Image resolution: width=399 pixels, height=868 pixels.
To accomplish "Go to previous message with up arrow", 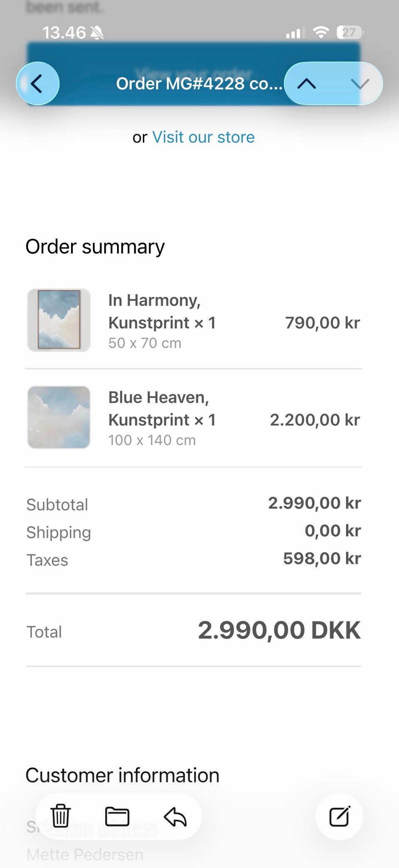I will point(307,84).
